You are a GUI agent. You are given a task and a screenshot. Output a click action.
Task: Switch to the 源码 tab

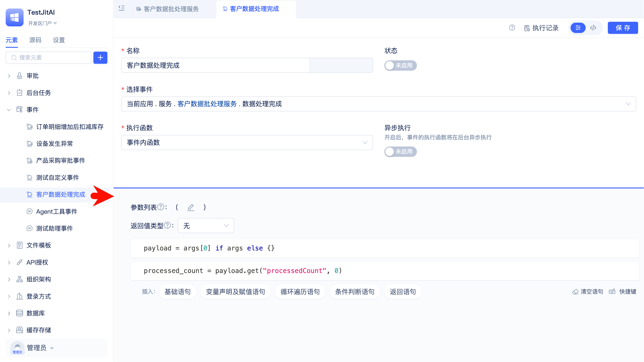click(x=35, y=40)
